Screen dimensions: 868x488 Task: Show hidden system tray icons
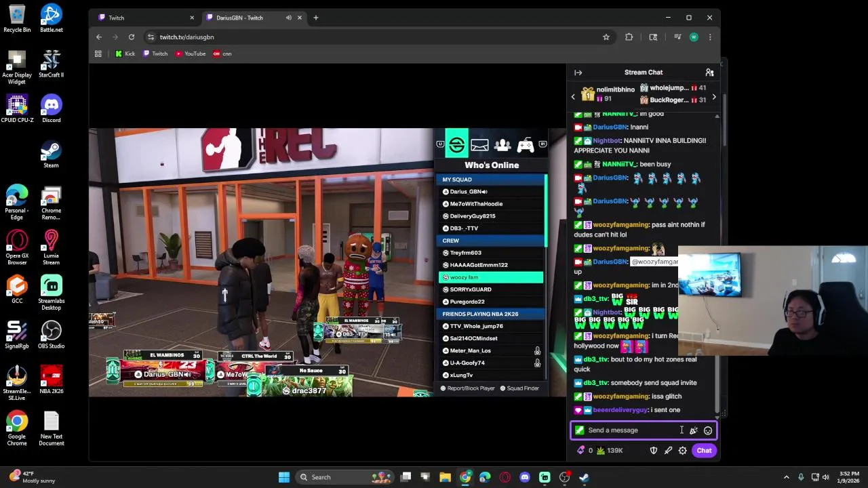(x=787, y=477)
